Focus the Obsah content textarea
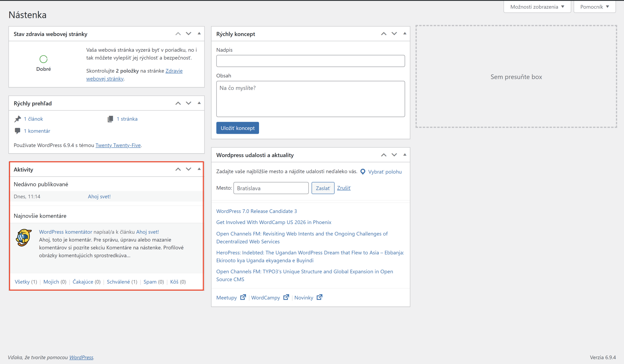Screen dimensions: 624x364 click(x=310, y=99)
